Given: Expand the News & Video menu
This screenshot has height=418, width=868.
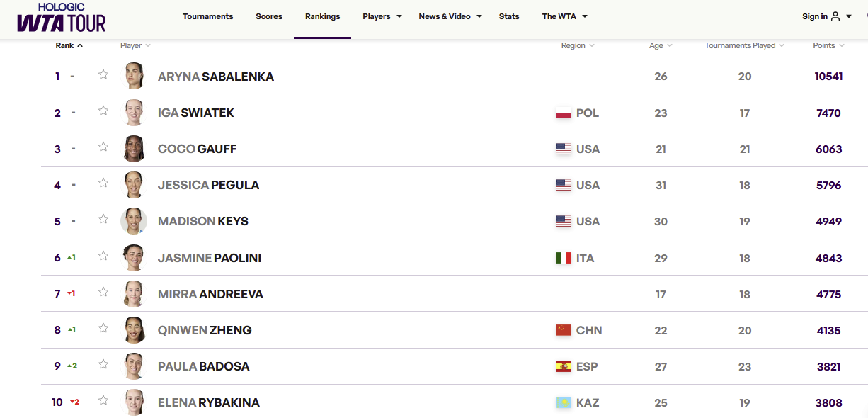Looking at the screenshot, I should tap(450, 16).
